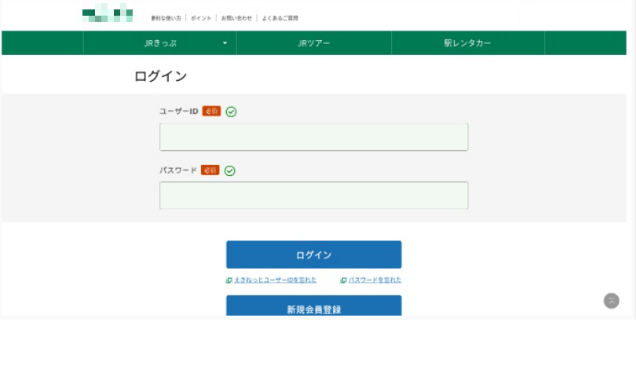Select the JRツアー navigation tab
This screenshot has height=370, width=636.
pyautogui.click(x=314, y=43)
